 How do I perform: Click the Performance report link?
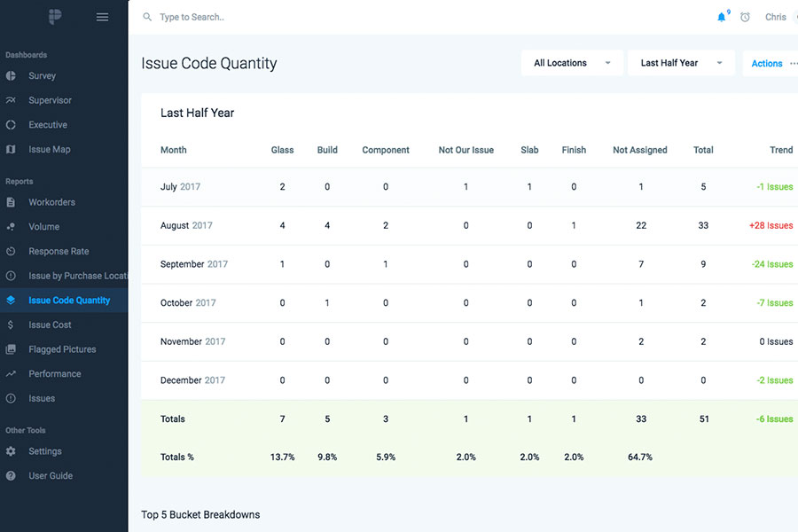pos(54,374)
